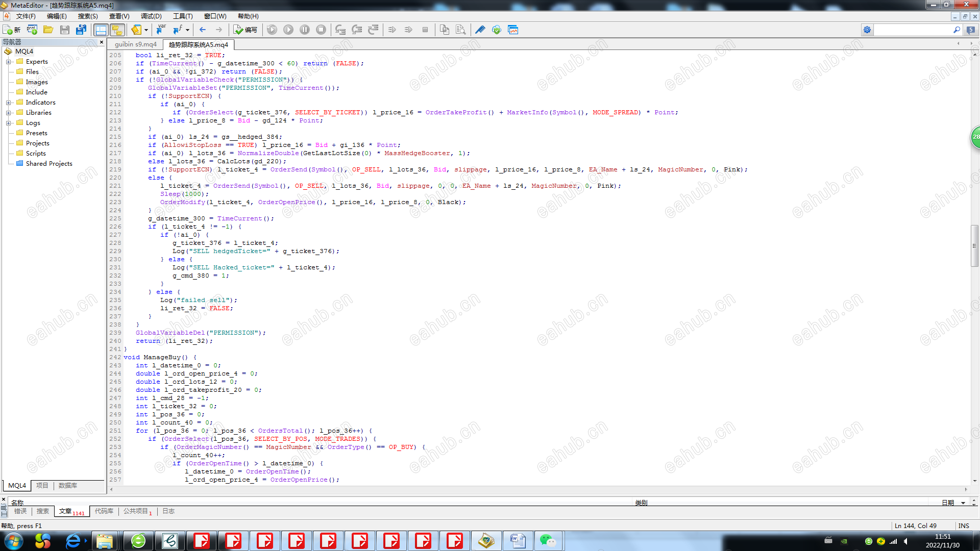980x551 pixels.
Task: Click the toolbar search input field
Action: (912, 30)
